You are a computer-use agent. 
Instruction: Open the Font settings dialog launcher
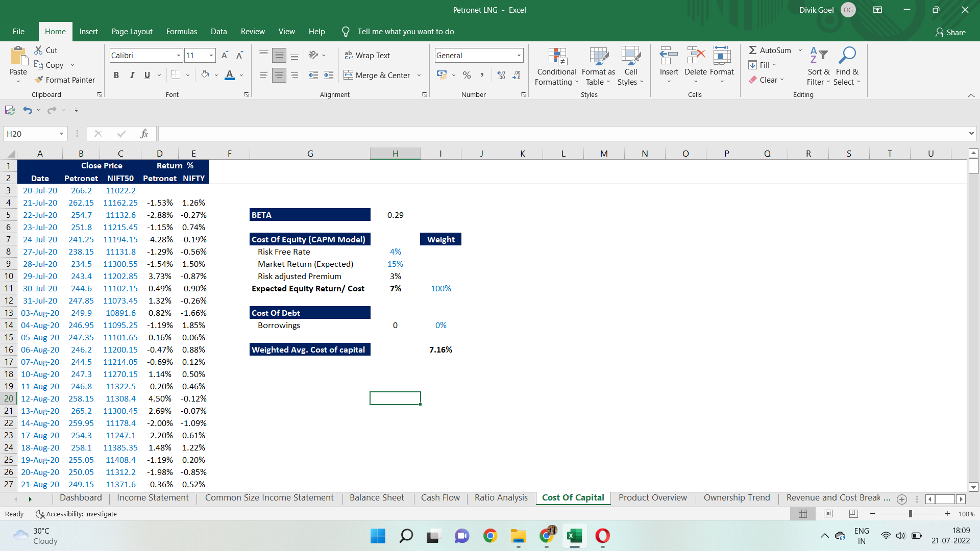[x=247, y=94]
